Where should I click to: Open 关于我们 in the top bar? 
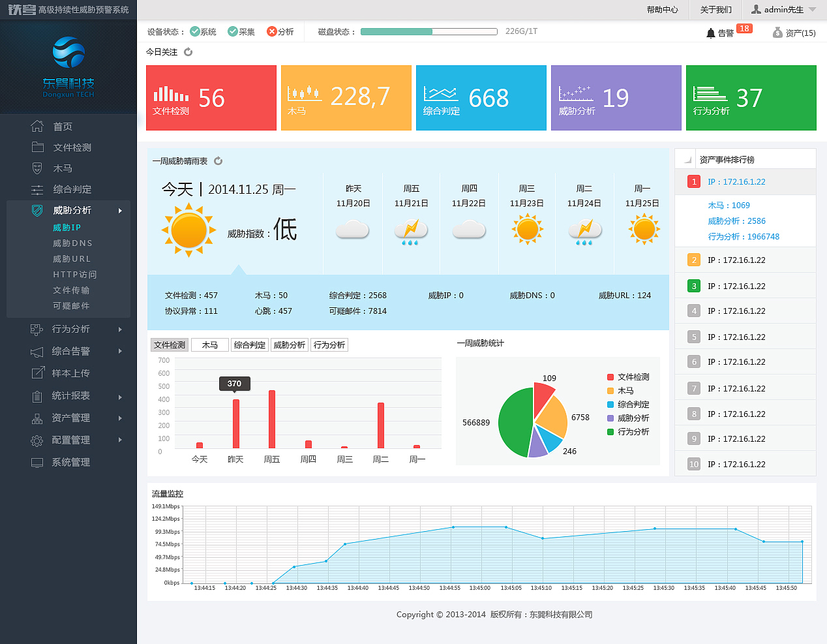coord(715,10)
